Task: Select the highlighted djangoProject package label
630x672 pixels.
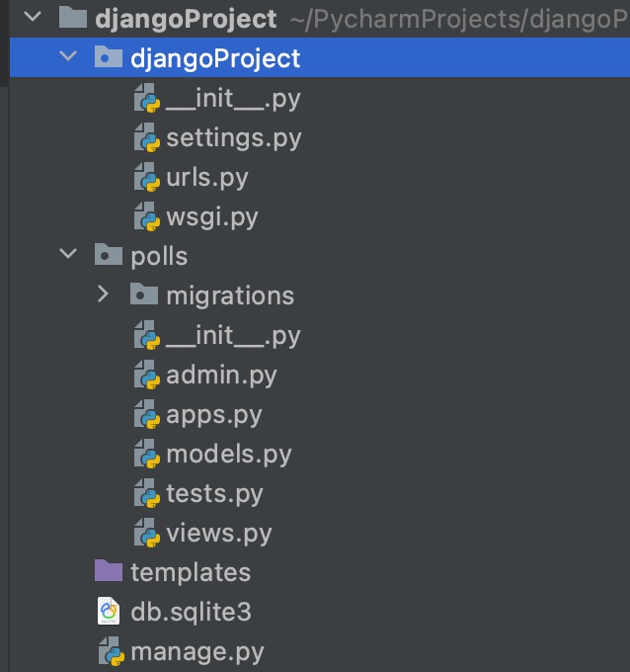Action: point(215,58)
